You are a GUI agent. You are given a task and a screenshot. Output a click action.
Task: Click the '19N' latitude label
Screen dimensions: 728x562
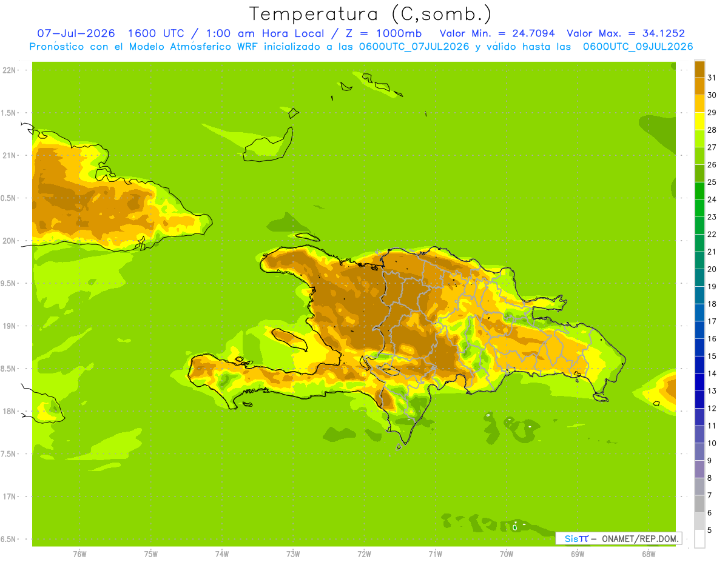[8, 326]
